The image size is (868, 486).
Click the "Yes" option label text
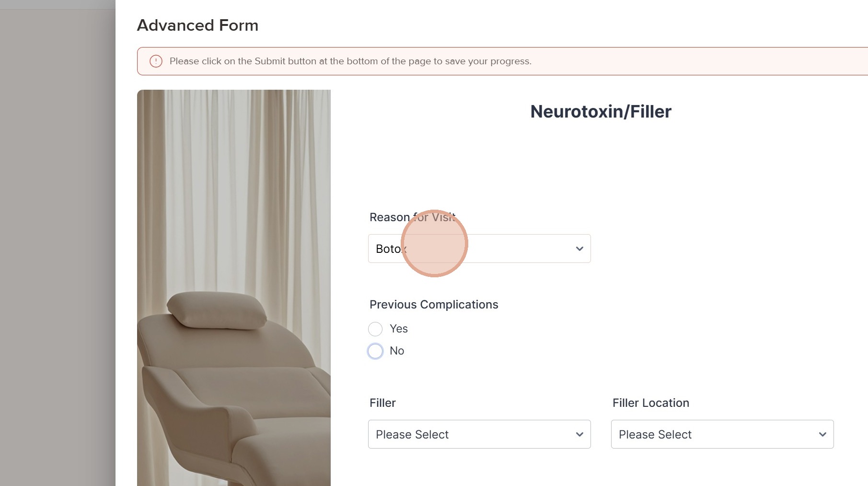click(398, 329)
